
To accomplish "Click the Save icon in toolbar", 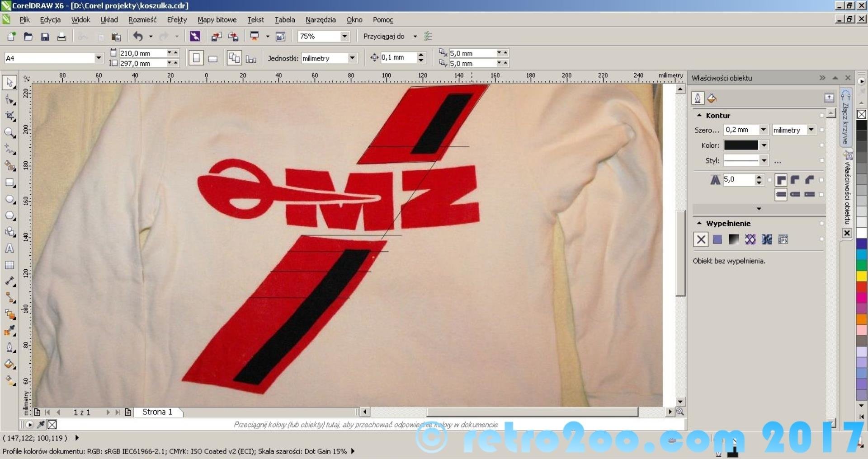I will (x=45, y=37).
